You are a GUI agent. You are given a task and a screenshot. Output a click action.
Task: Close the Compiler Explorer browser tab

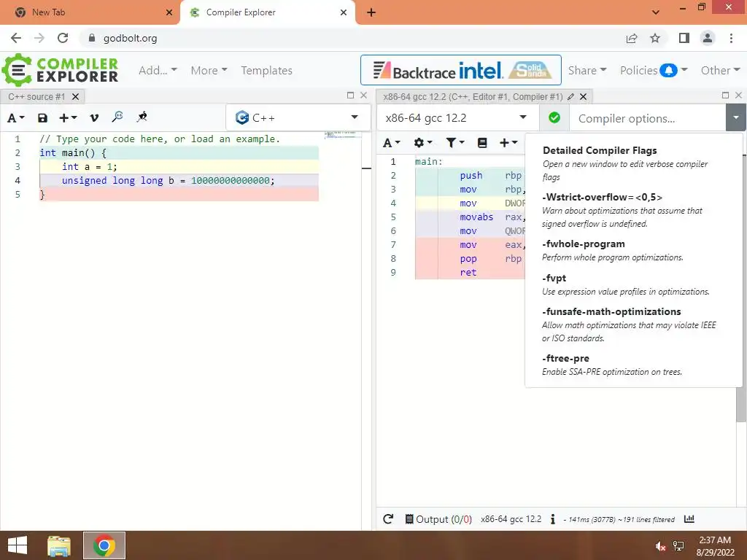pyautogui.click(x=344, y=12)
